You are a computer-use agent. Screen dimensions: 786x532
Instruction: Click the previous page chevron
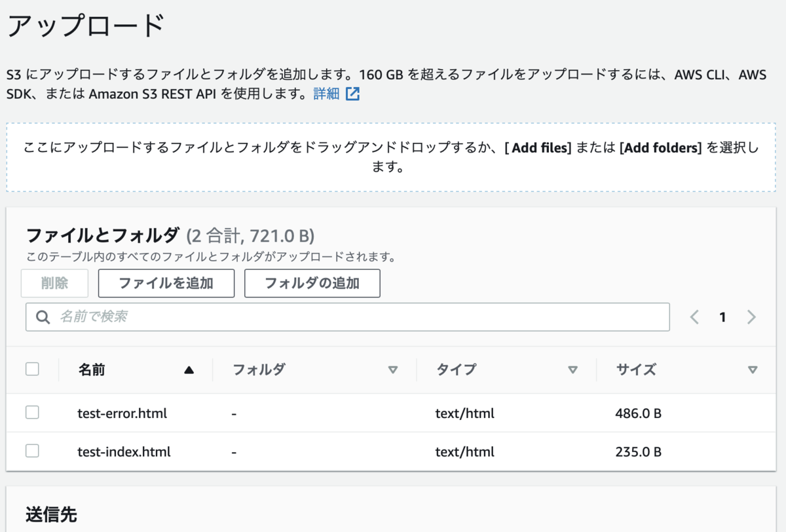click(694, 317)
